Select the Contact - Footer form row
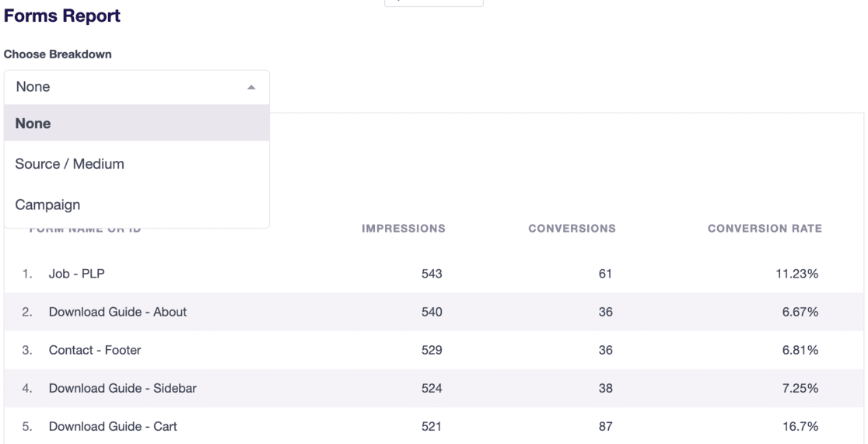868x444 pixels. (434, 350)
